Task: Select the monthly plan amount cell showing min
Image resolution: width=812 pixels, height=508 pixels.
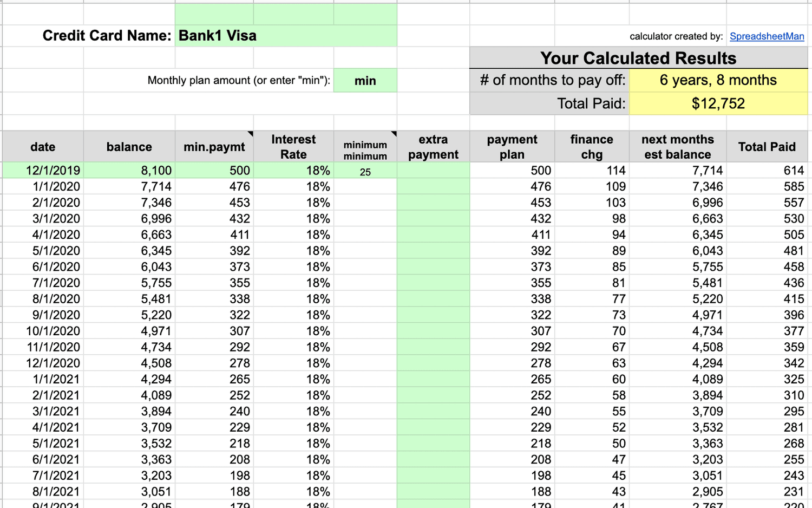Action: 365,81
